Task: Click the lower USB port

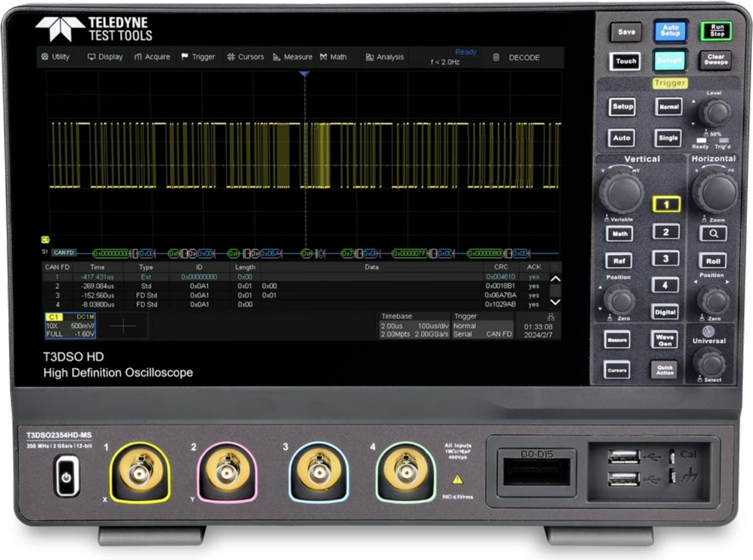Action: point(624,479)
